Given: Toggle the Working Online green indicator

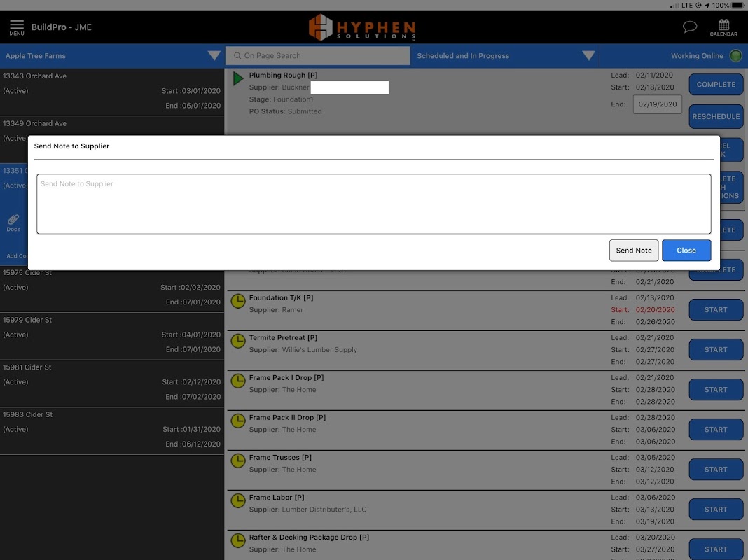Looking at the screenshot, I should pyautogui.click(x=735, y=56).
